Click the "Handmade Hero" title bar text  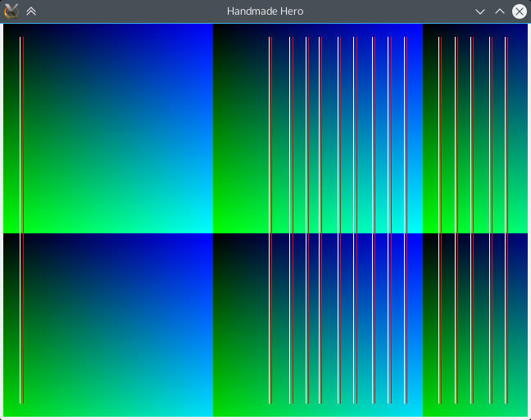265,11
